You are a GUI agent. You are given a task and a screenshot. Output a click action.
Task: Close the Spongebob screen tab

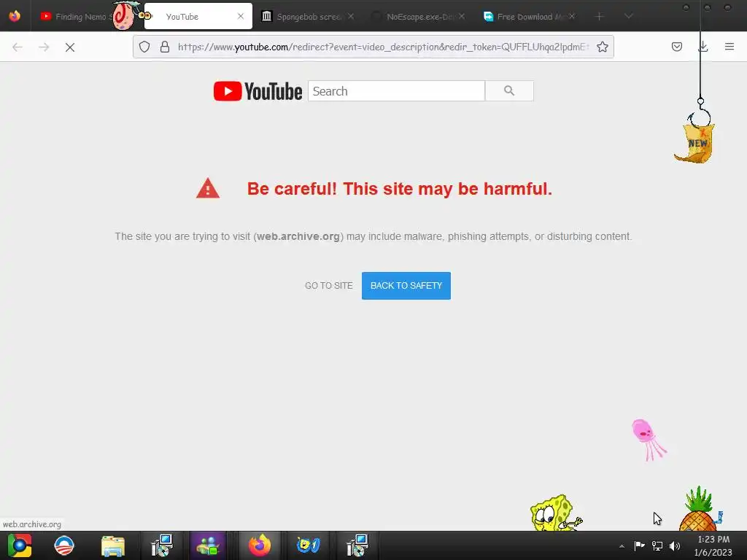(x=351, y=17)
